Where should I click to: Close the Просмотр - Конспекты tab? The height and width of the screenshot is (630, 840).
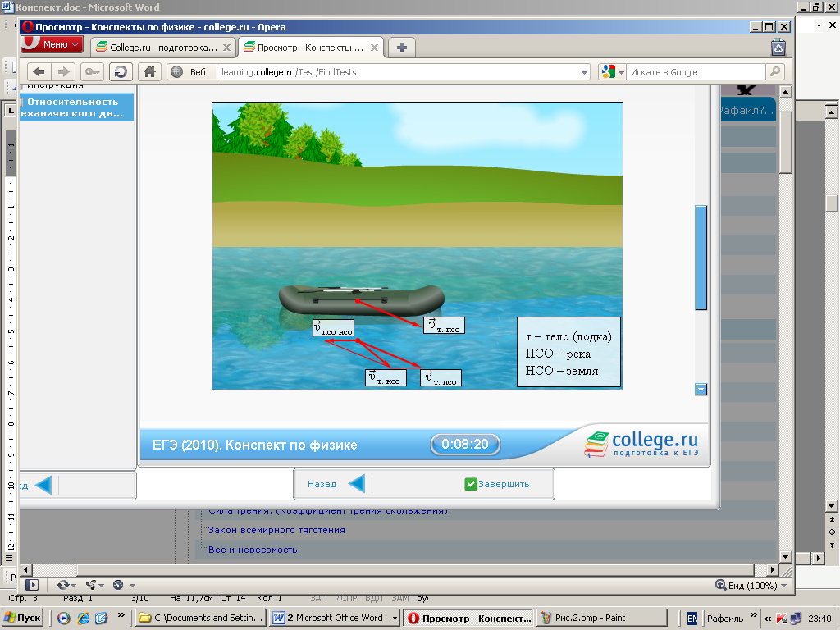click(374, 48)
